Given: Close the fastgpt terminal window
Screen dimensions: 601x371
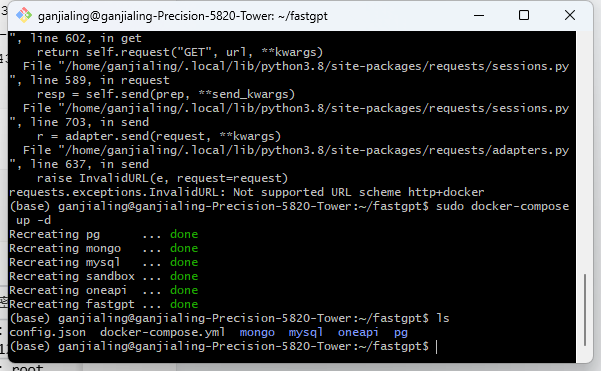Looking at the screenshot, I should click(x=570, y=15).
